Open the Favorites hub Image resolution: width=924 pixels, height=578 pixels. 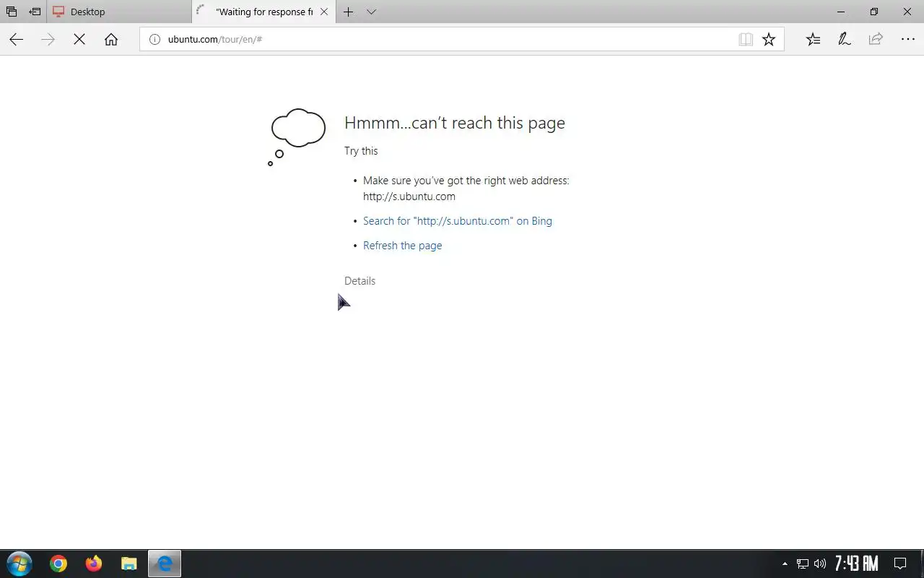point(813,40)
